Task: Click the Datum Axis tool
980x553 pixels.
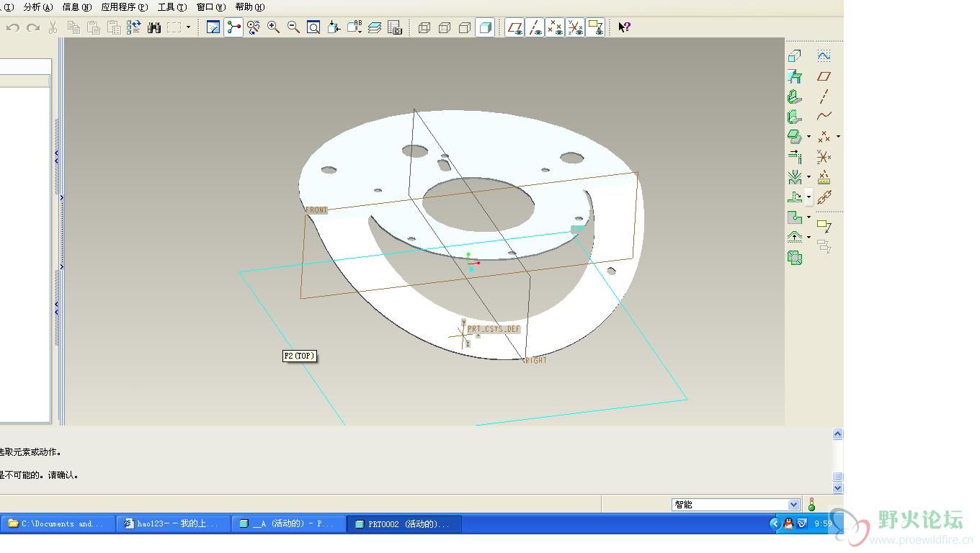Action: (824, 96)
